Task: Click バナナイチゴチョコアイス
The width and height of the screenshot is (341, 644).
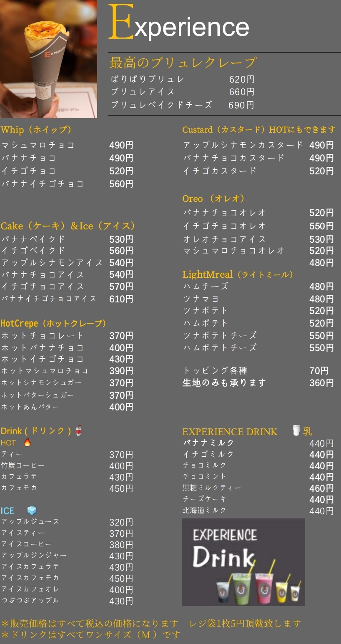Action: pos(49,299)
